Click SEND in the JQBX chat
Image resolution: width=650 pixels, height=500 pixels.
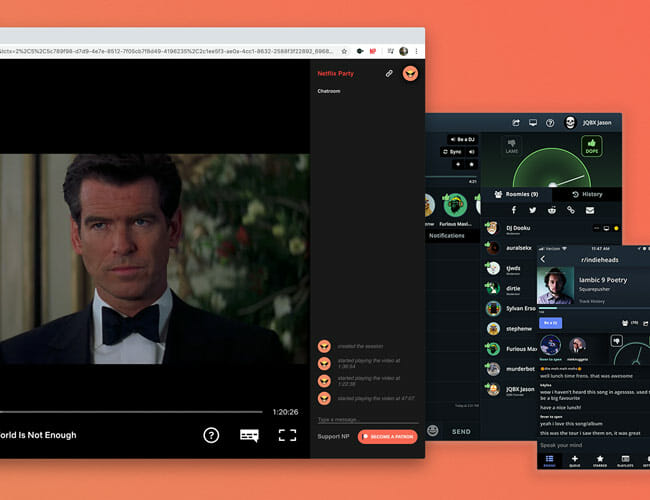(x=461, y=432)
